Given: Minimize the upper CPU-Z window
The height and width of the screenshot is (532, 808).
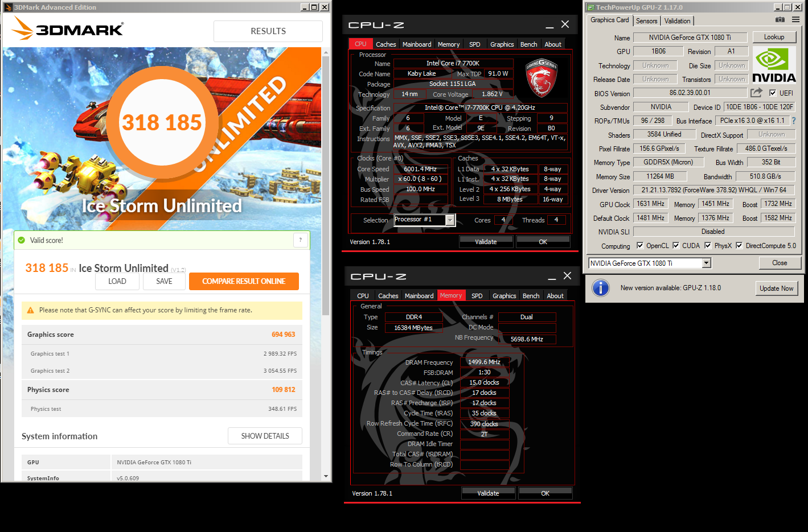Looking at the screenshot, I should 549,26.
